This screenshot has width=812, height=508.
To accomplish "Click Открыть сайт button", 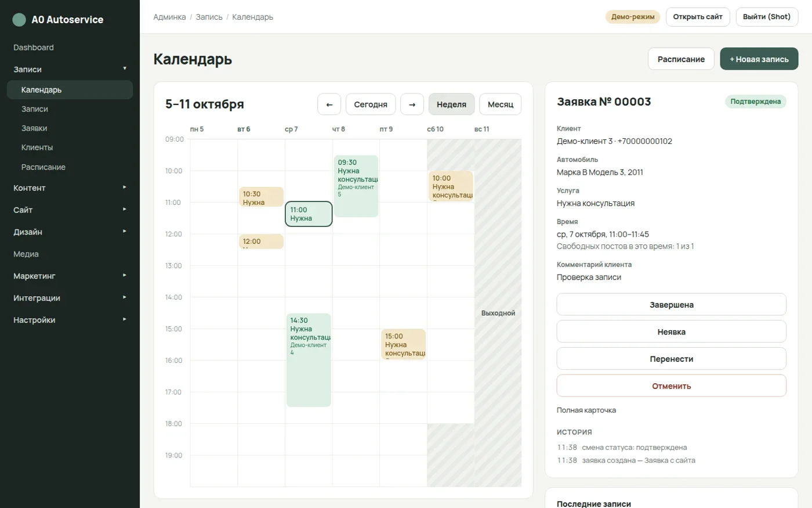I will point(698,17).
